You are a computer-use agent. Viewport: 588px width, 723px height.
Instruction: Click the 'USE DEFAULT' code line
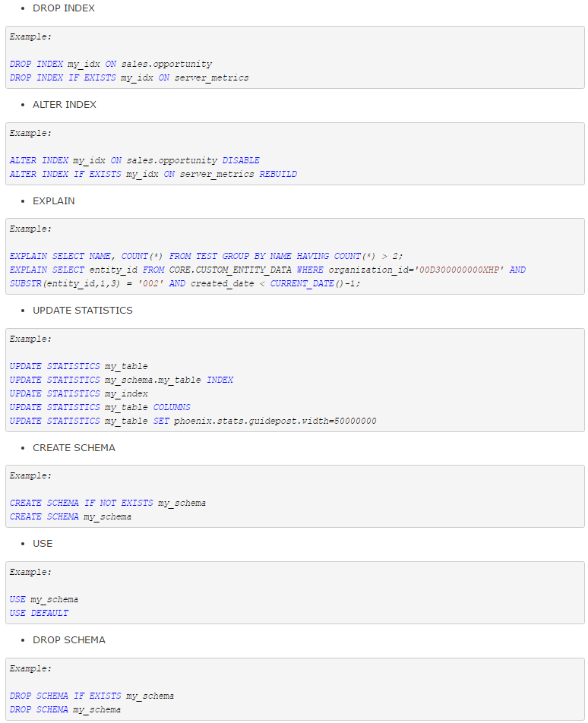[40, 614]
